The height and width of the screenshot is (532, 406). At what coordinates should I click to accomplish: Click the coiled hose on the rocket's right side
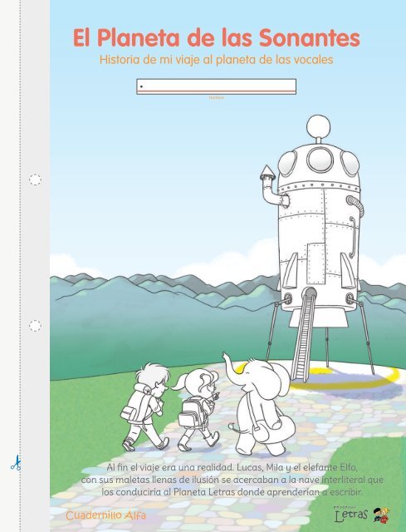(x=355, y=204)
